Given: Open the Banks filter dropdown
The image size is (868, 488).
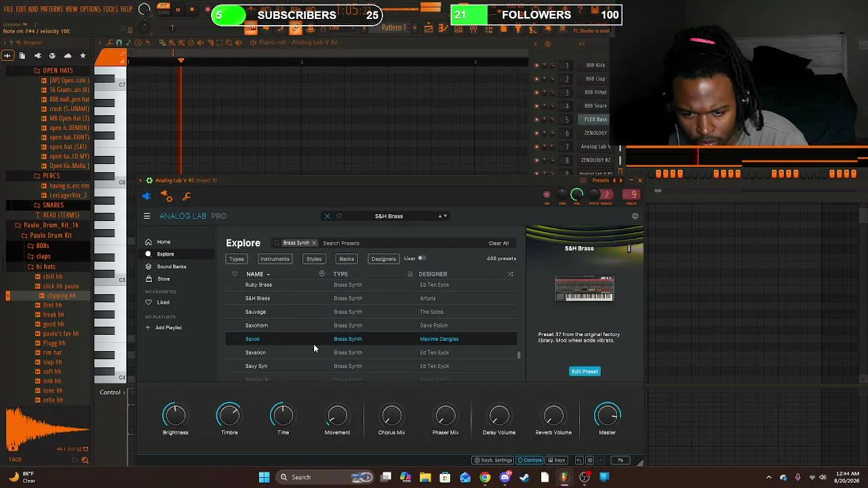Looking at the screenshot, I should point(347,259).
